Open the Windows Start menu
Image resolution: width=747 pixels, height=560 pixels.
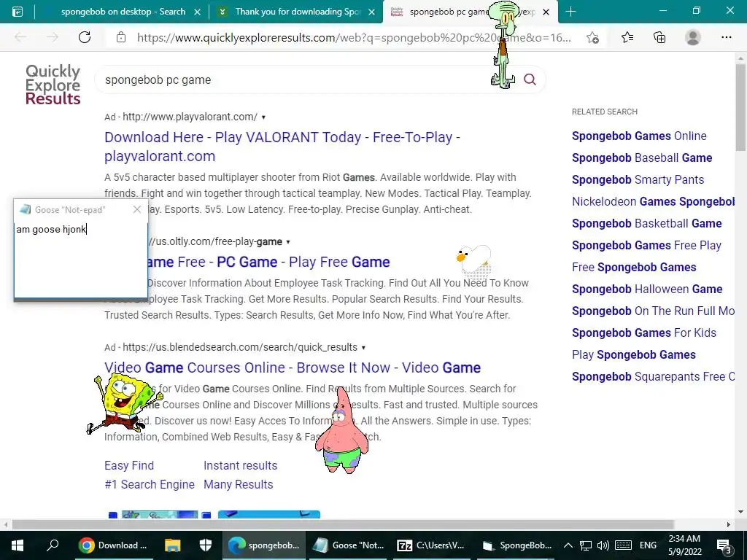(x=18, y=545)
